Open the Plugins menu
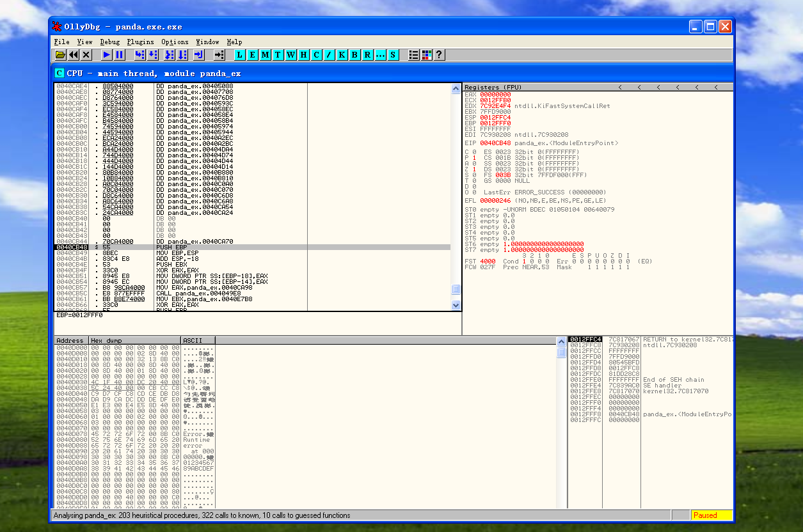 (140, 42)
